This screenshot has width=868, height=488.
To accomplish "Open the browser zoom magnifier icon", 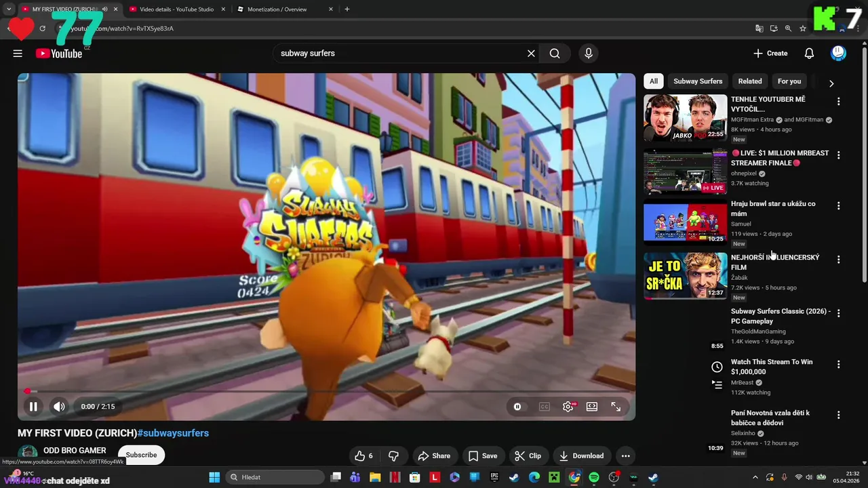I will point(788,28).
